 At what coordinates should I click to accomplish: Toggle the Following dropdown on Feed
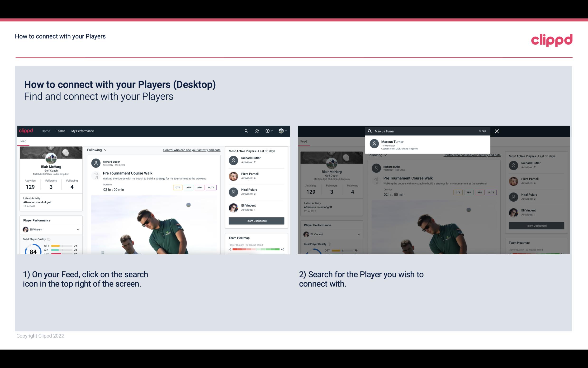coord(96,150)
